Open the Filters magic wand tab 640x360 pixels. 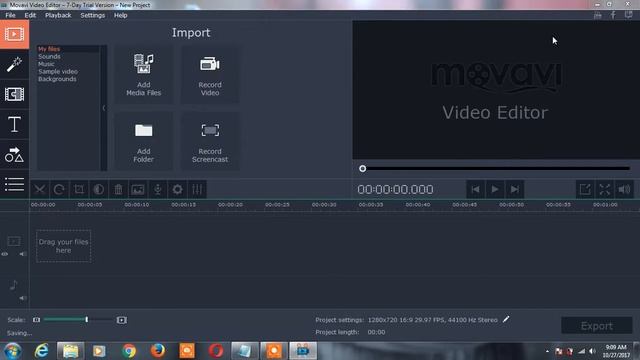click(x=14, y=64)
